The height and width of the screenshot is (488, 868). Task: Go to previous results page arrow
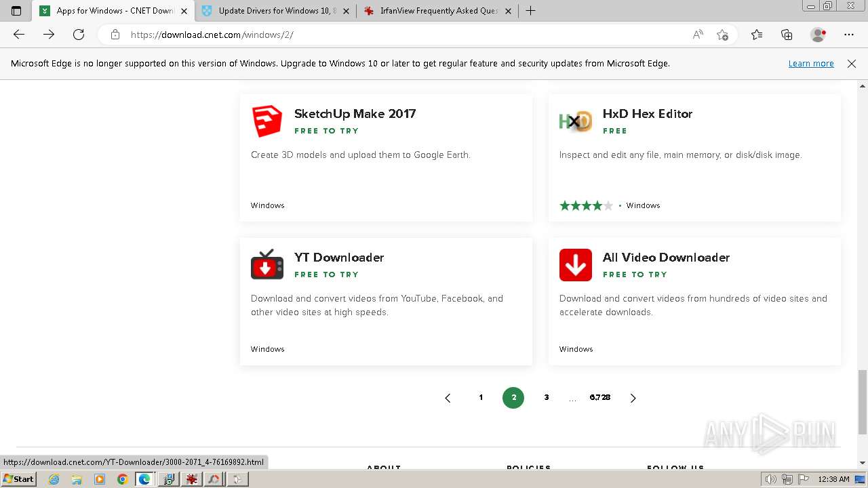pos(448,398)
